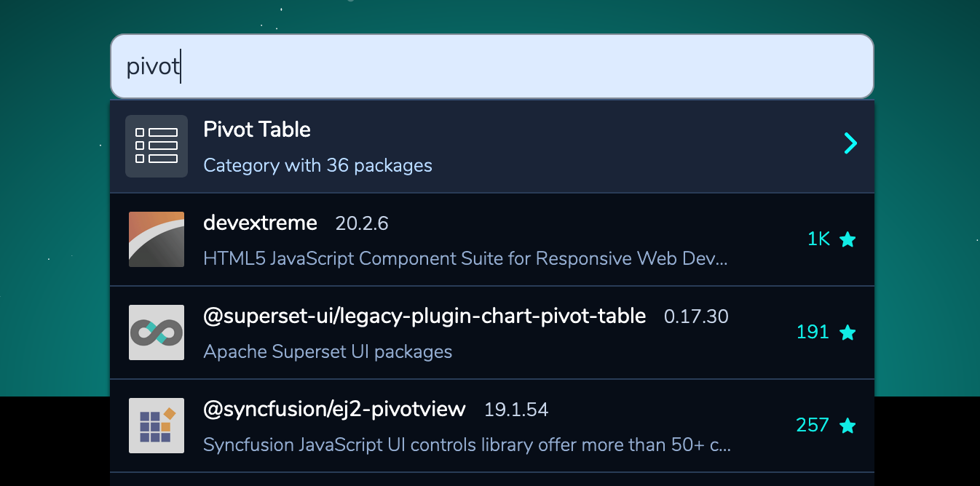980x486 pixels.
Task: Click the 257 star count
Action: pyautogui.click(x=813, y=426)
